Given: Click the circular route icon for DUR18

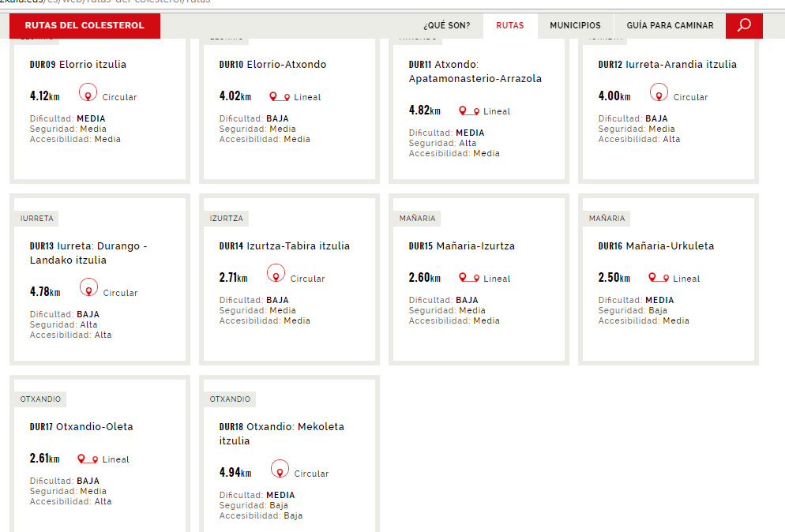Looking at the screenshot, I should [280, 470].
